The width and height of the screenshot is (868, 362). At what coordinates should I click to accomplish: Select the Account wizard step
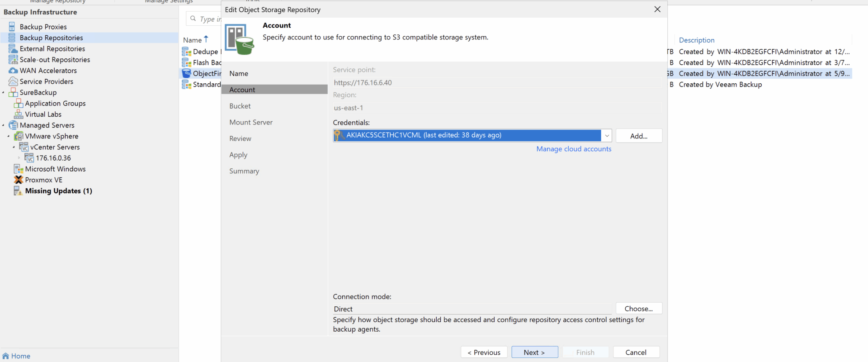[x=274, y=90]
